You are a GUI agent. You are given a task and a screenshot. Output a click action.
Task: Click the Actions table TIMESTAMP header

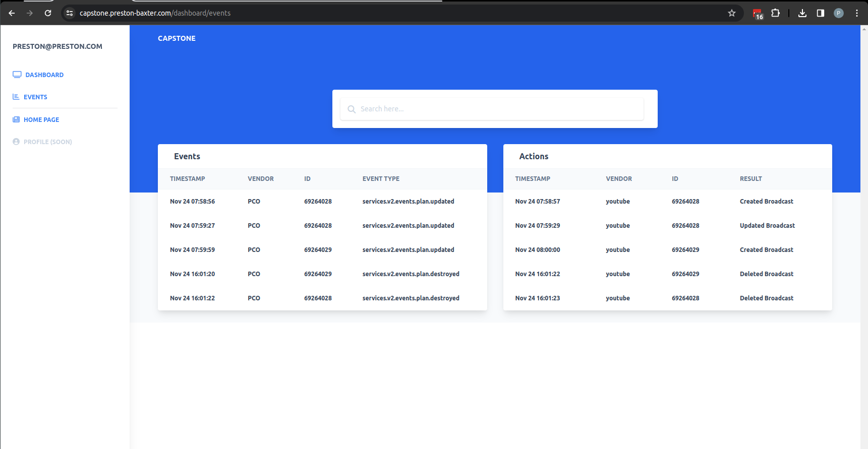click(533, 179)
